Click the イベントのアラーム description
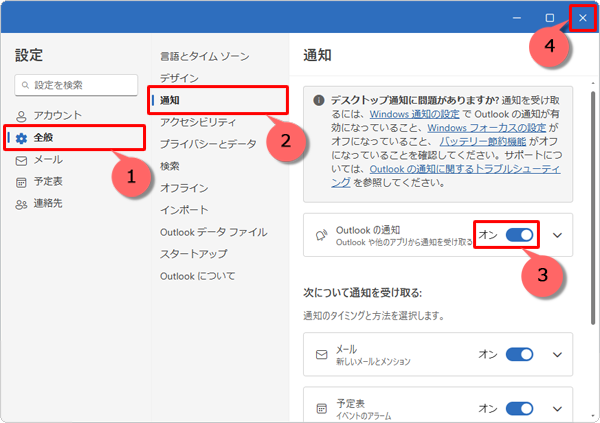600x423 pixels. [364, 416]
